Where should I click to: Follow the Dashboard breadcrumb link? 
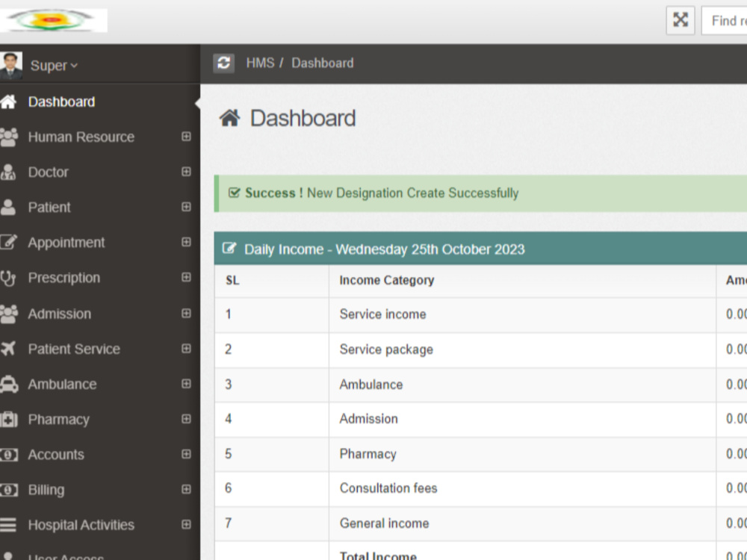323,63
